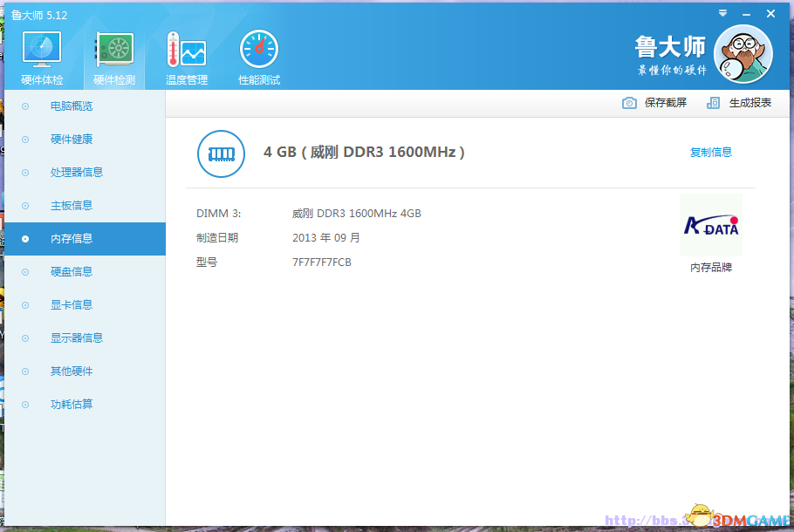
Task: Click the radio dot beside 主板信息
Action: point(25,206)
